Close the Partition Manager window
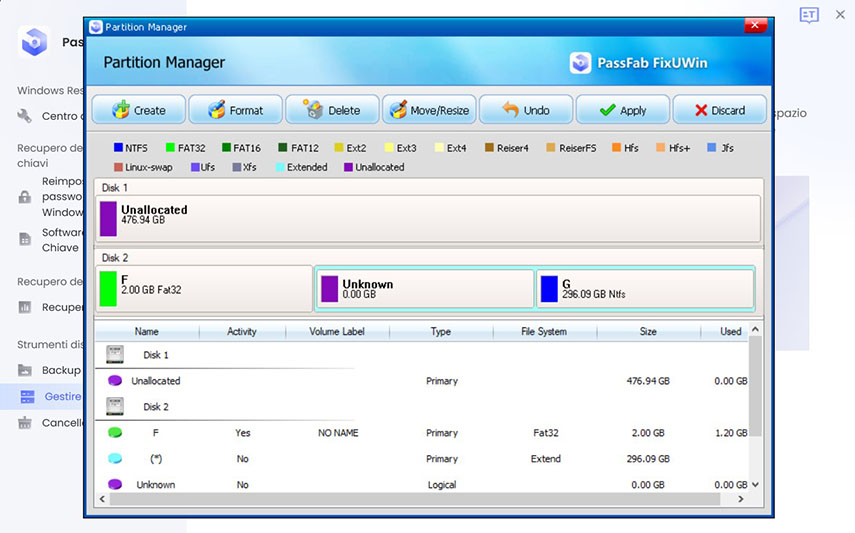Image resolution: width=855 pixels, height=533 pixels. pos(754,25)
